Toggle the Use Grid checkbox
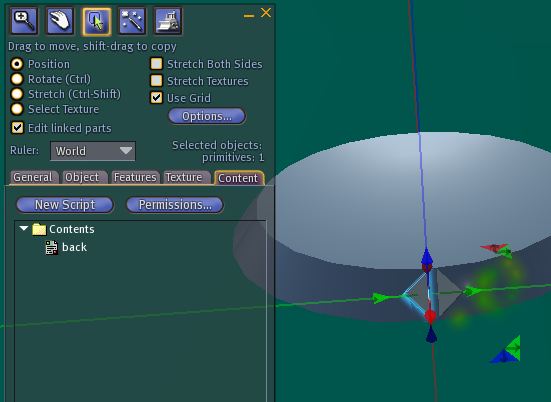Viewport: 551px width, 402px height. coord(156,98)
